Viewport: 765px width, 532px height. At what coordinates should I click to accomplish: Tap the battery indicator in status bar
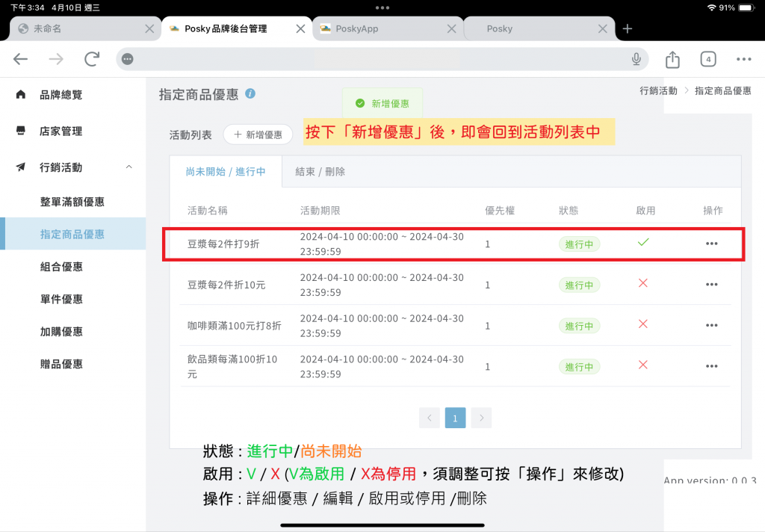[746, 7]
